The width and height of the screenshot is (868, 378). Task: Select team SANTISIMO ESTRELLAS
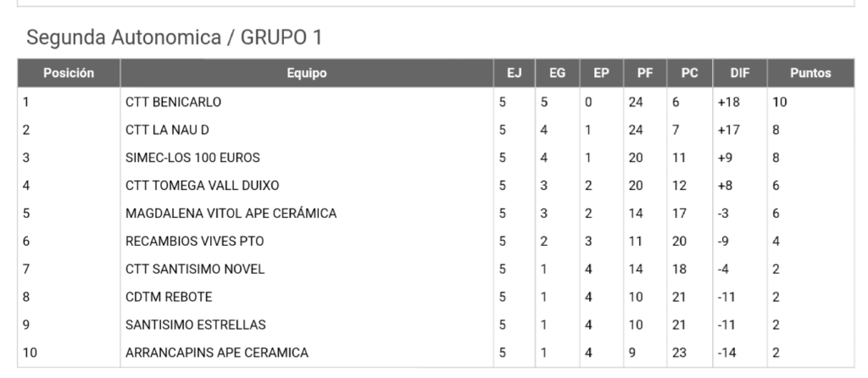196,325
